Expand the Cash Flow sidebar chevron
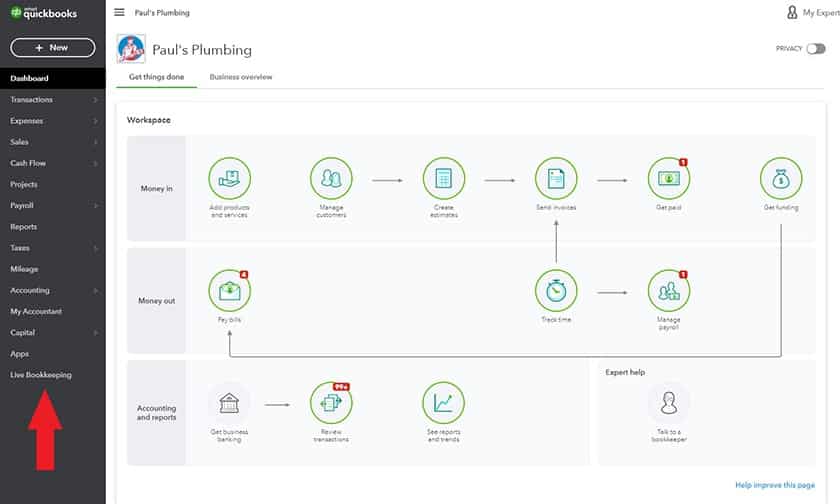The width and height of the screenshot is (840, 504). (x=95, y=163)
